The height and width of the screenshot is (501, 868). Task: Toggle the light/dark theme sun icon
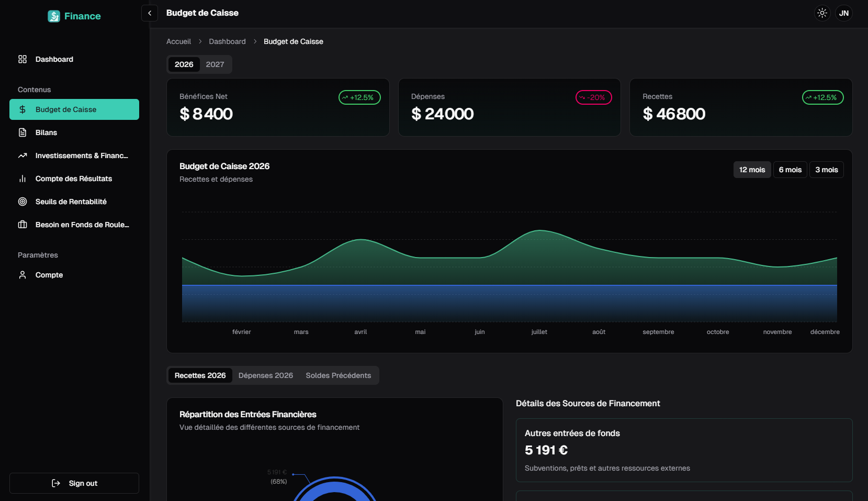pos(822,13)
